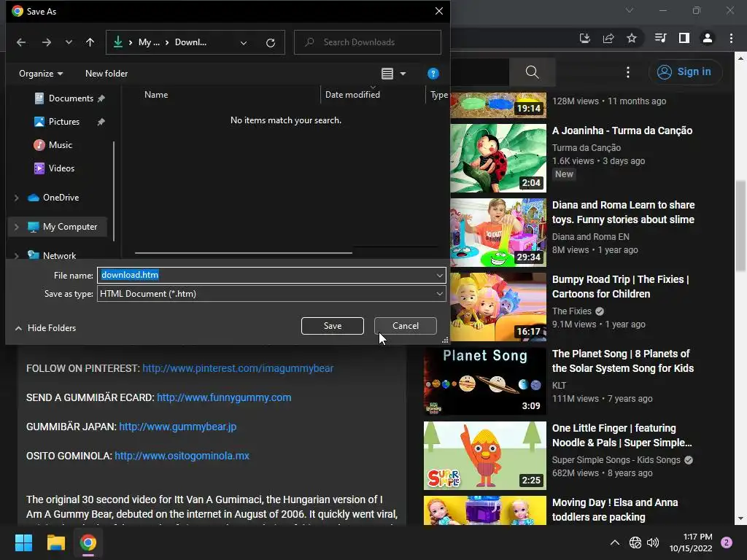Click file list horizontal scrollbar
Viewport: 747px width, 560px height.
[x=244, y=253]
